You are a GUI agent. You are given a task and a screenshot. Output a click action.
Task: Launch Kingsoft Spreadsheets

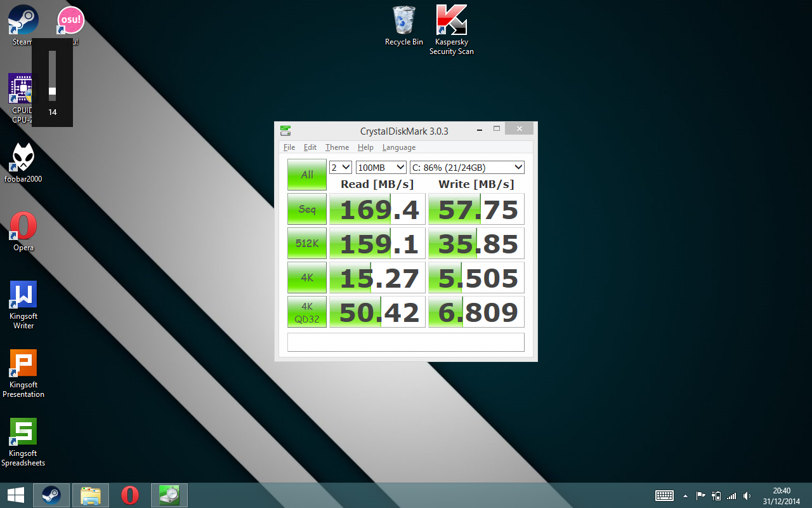pos(23,442)
